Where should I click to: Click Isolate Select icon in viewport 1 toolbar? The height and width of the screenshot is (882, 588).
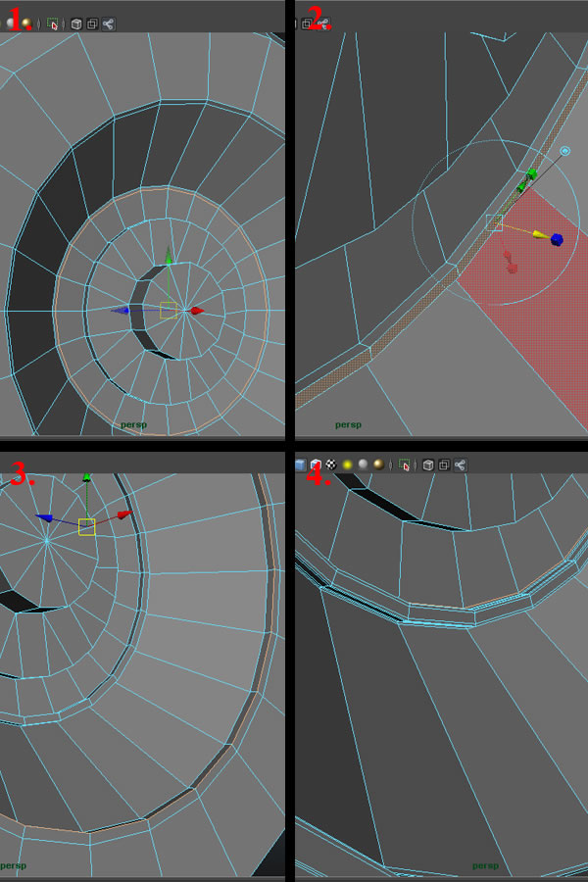(x=52, y=24)
